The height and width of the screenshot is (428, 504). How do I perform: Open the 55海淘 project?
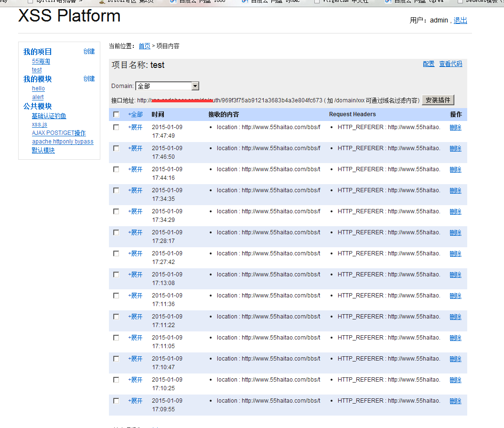pos(41,61)
